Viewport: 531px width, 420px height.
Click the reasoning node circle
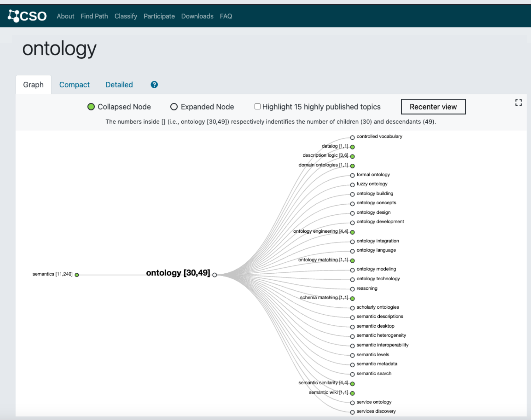click(x=352, y=289)
